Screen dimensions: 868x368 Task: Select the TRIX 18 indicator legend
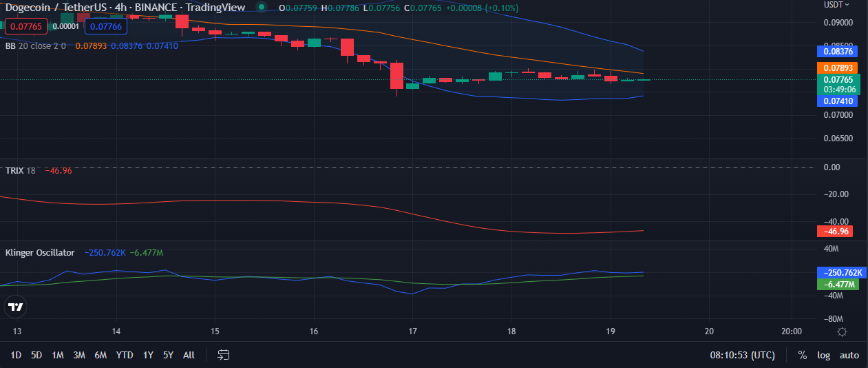tap(21, 170)
